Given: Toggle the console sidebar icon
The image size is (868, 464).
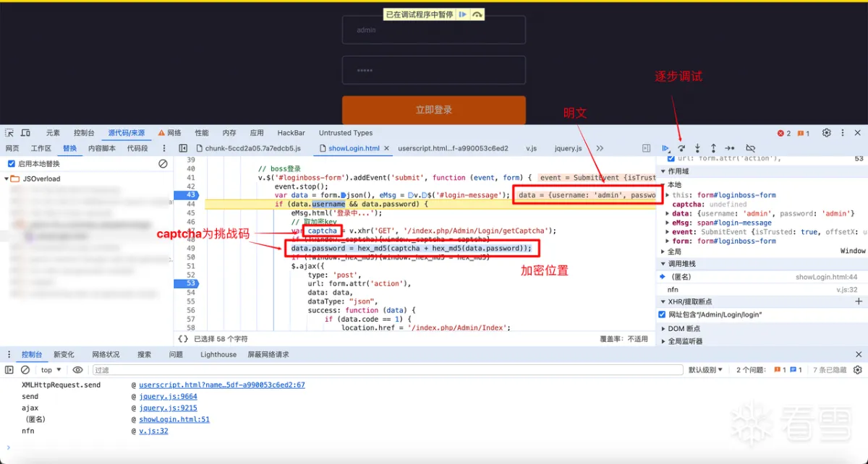Looking at the screenshot, I should 9,370.
